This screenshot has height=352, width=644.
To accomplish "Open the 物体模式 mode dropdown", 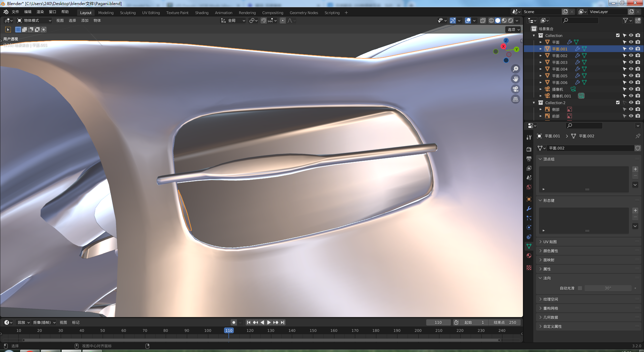I will 34,20.
